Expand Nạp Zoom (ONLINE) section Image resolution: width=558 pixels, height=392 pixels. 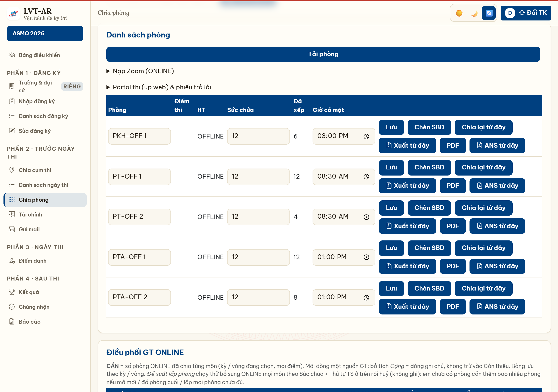click(x=140, y=71)
